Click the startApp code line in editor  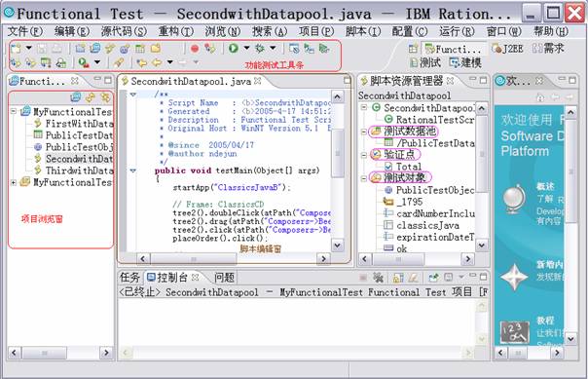tap(232, 187)
